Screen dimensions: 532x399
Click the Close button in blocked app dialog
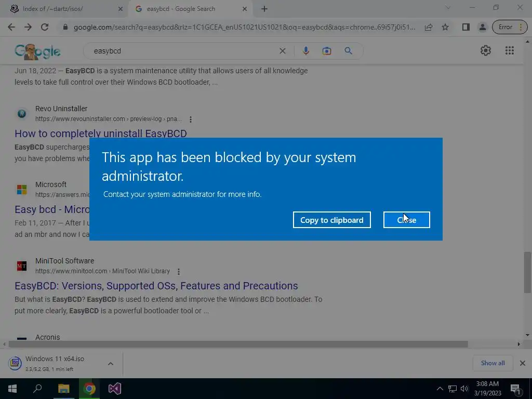(406, 220)
